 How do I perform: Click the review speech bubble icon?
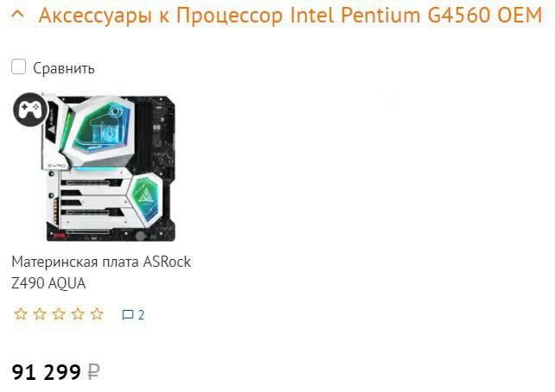point(127,314)
